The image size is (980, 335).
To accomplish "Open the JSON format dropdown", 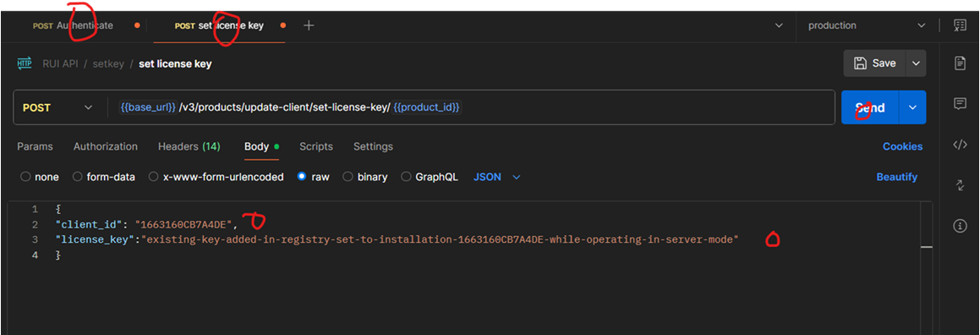I will point(497,177).
